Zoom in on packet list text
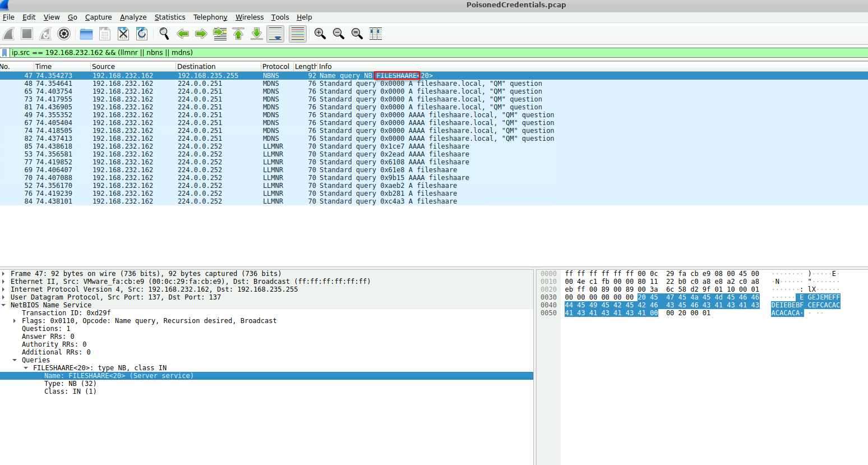The height and width of the screenshot is (465, 868). [320, 34]
